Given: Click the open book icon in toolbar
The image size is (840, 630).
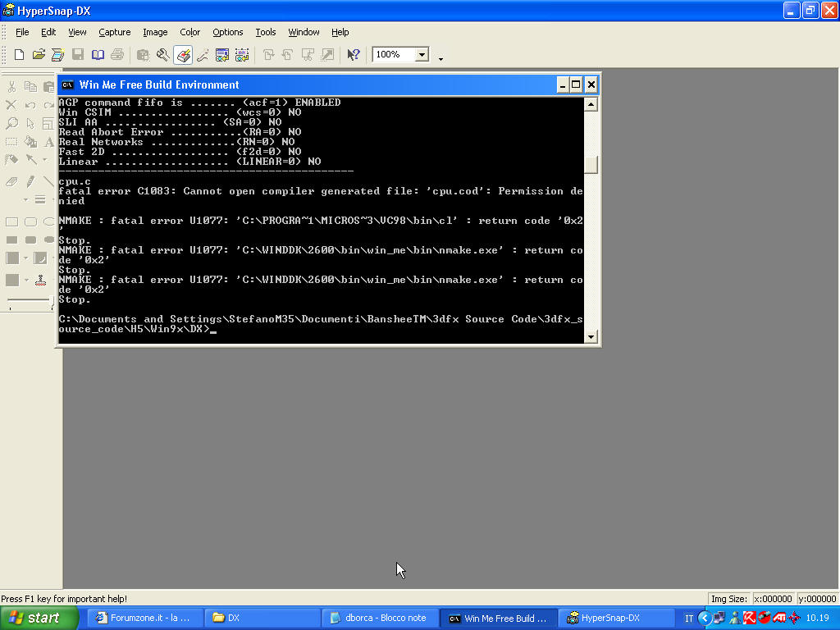Looking at the screenshot, I should 98,55.
